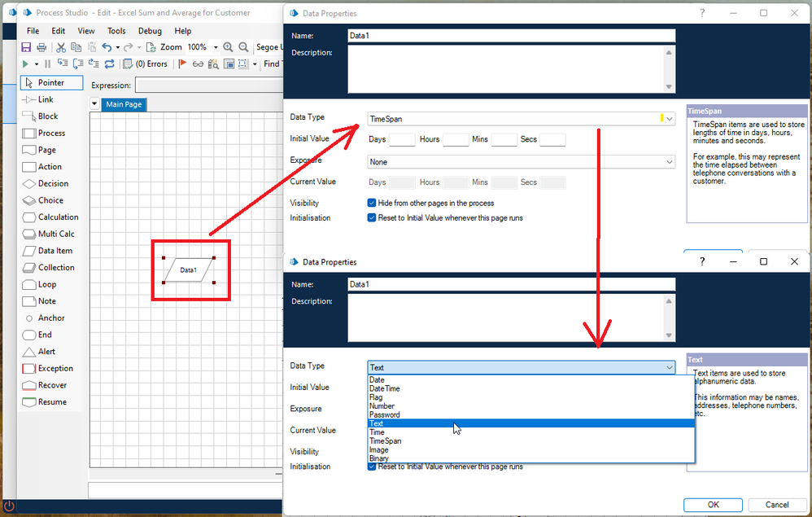Viewport: 812px width, 517px height.
Task: Select the Decision stage tool
Action: pos(52,184)
